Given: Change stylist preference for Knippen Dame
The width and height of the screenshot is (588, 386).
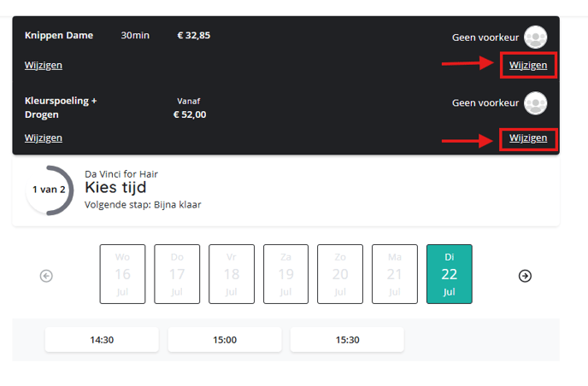Looking at the screenshot, I should [x=528, y=66].
